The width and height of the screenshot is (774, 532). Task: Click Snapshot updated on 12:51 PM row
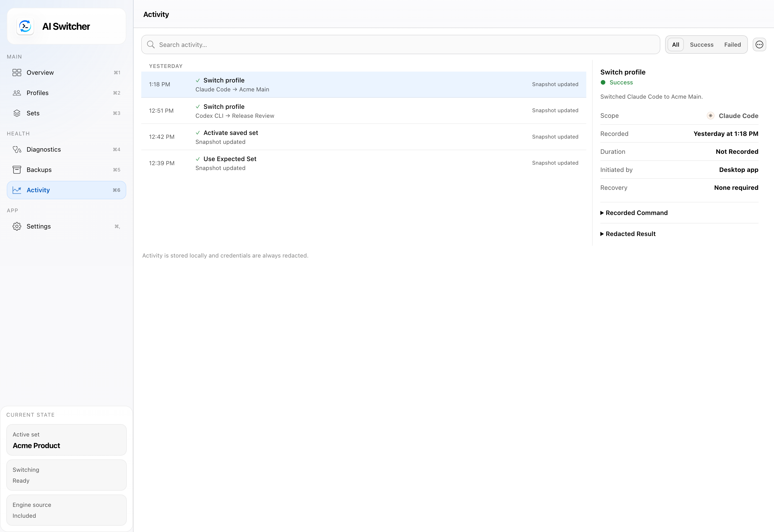coord(555,110)
